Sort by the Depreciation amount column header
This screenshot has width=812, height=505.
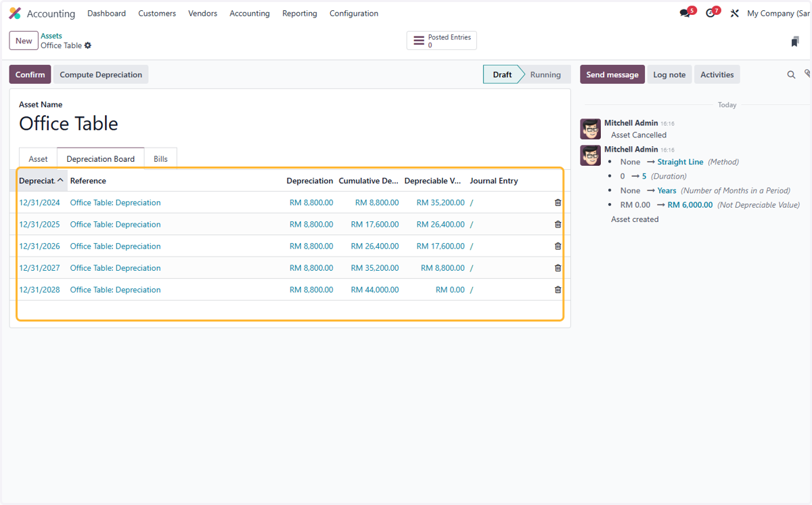pos(310,181)
